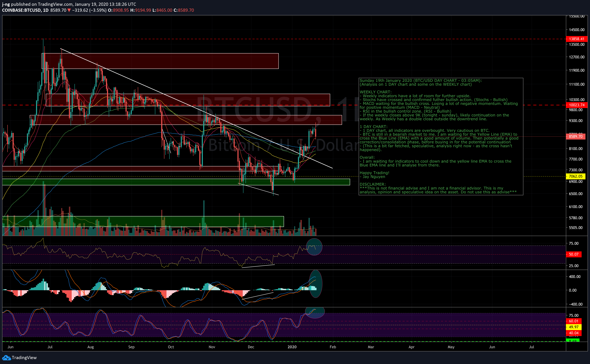Click the Jay Nguyen signature in note
This screenshot has height=364, width=590.
coord(374,177)
